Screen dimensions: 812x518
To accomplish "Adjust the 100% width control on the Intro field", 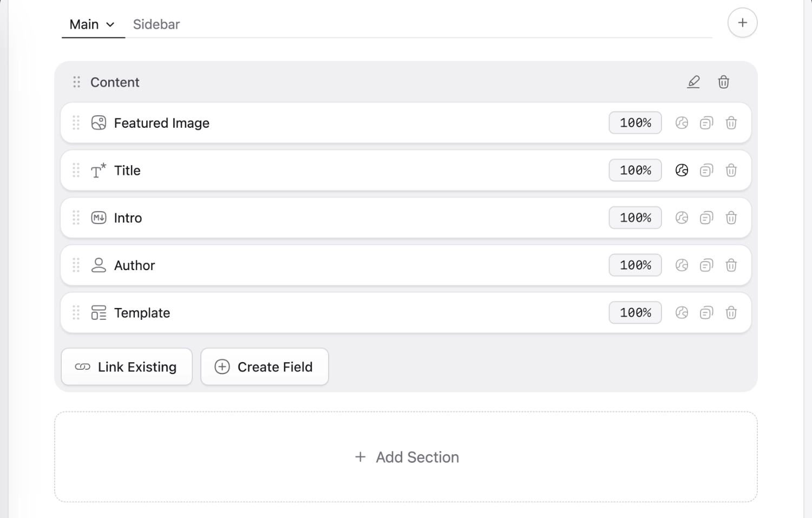I will click(x=635, y=218).
